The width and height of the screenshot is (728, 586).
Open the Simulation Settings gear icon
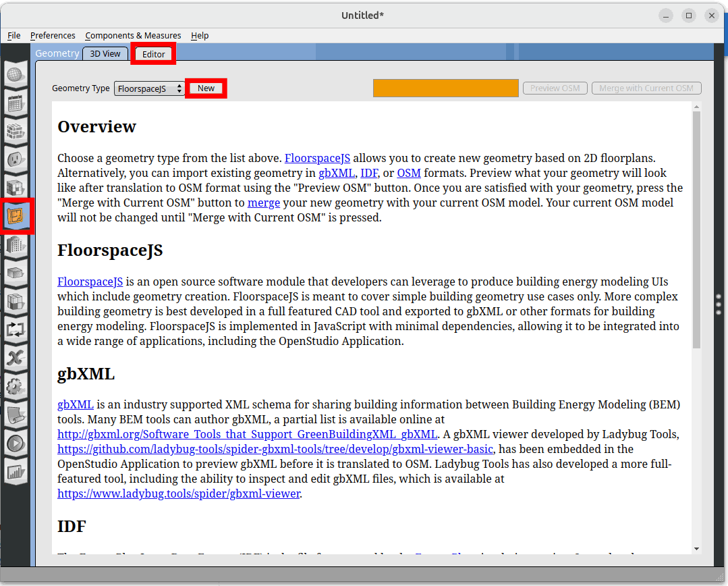[16, 386]
